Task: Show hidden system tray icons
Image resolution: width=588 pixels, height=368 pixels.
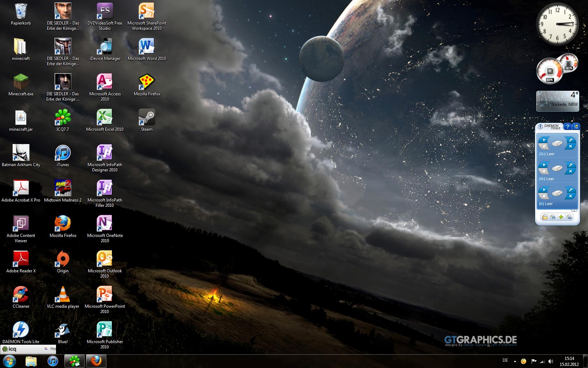Action: click(x=515, y=361)
